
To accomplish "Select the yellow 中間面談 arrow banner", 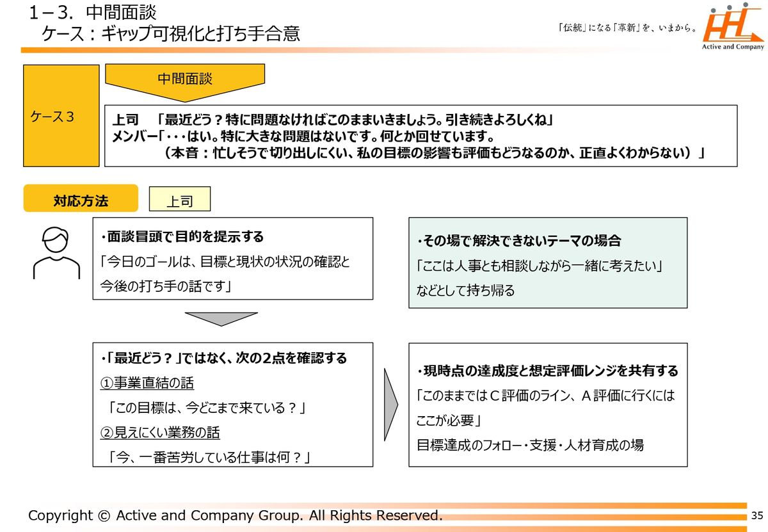I will (x=185, y=81).
